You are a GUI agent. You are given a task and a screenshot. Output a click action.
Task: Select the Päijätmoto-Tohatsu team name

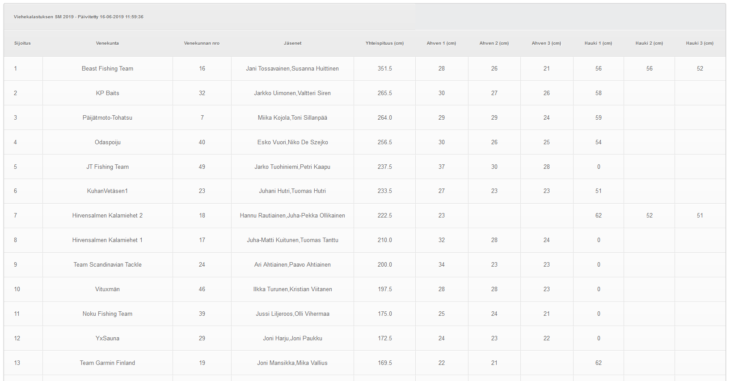click(108, 118)
